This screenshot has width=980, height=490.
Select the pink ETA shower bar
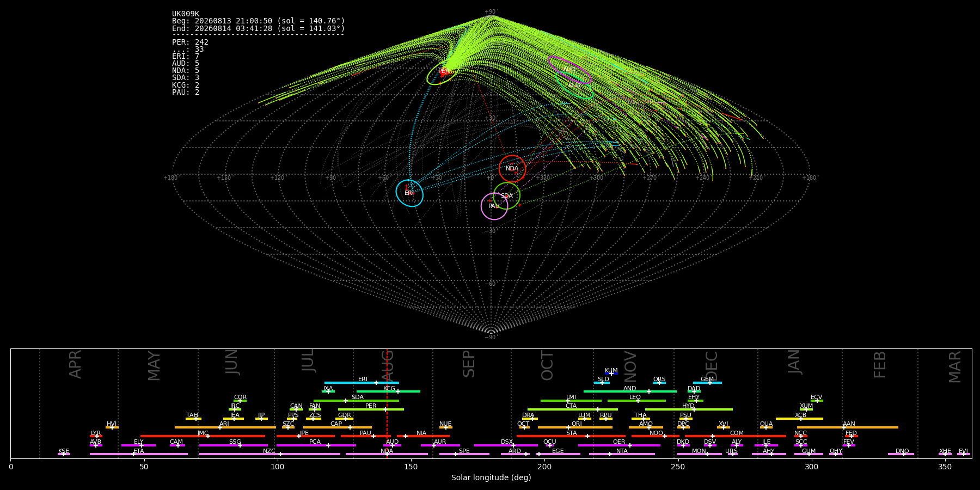point(139,454)
